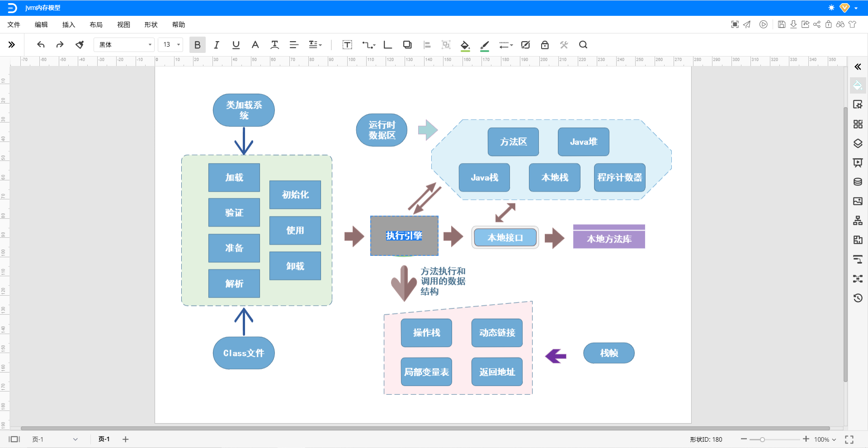Open the 形状 menu

151,25
